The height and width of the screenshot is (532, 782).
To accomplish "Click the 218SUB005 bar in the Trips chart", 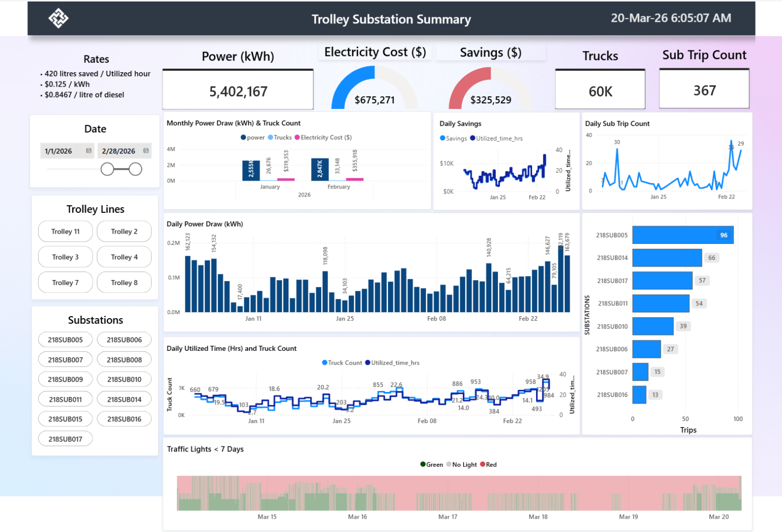I will point(682,235).
